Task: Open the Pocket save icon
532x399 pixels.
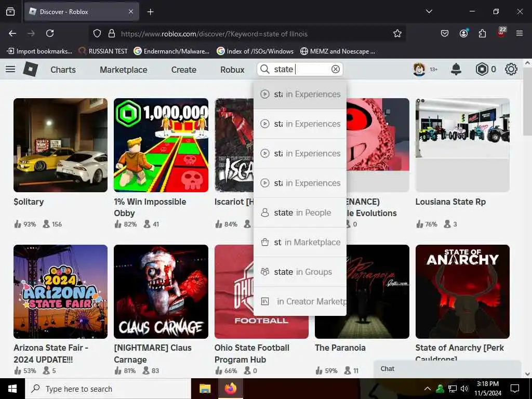Action: [x=445, y=33]
